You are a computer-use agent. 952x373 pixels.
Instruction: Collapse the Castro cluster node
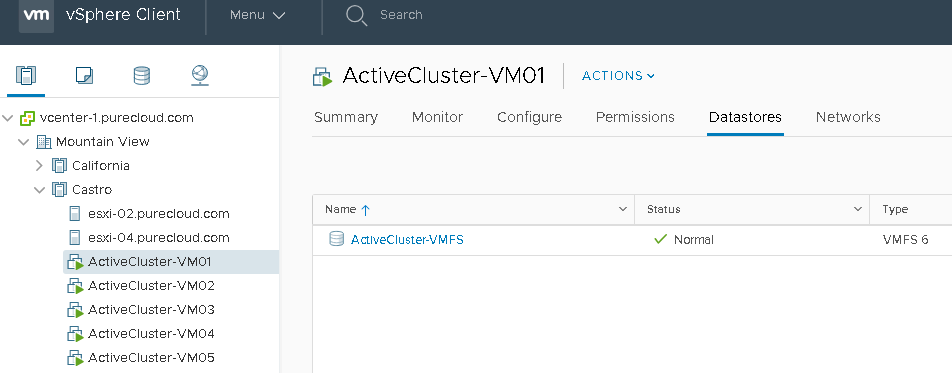coord(39,190)
